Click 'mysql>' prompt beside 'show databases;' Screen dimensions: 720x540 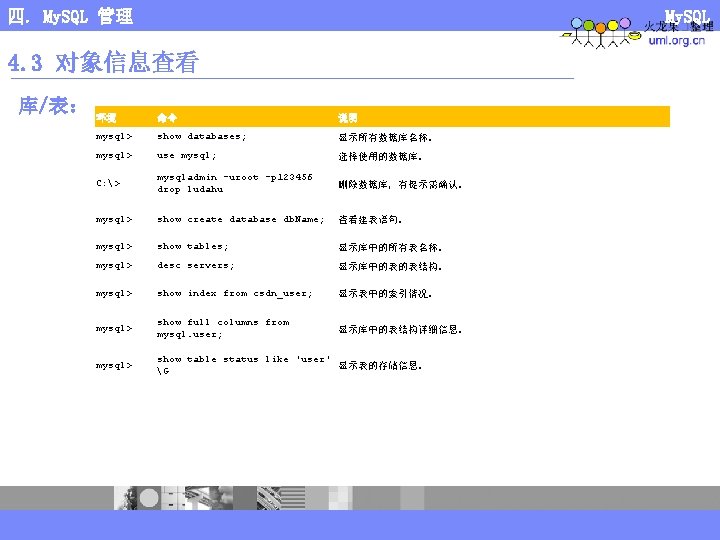click(114, 137)
